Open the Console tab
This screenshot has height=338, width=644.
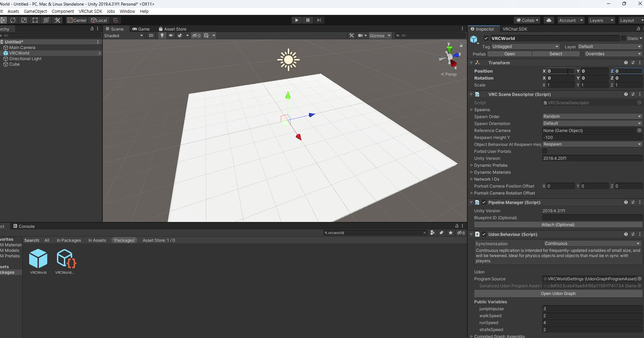24,226
